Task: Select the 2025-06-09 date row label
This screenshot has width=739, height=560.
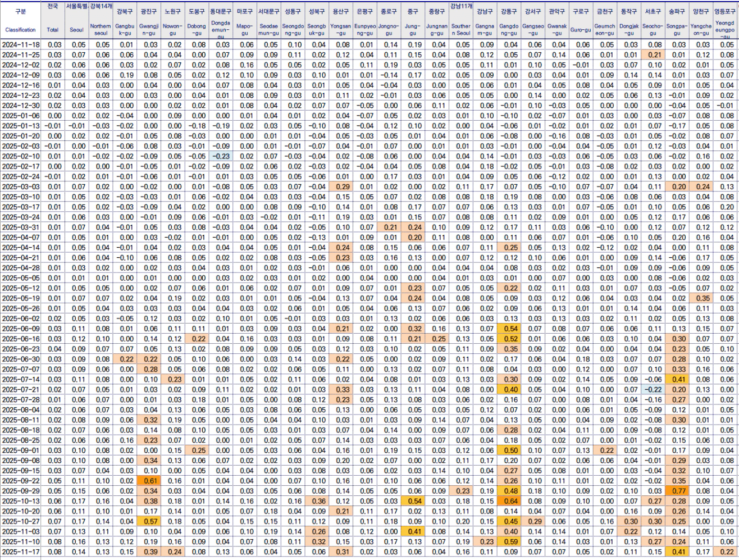Action: coord(20,329)
